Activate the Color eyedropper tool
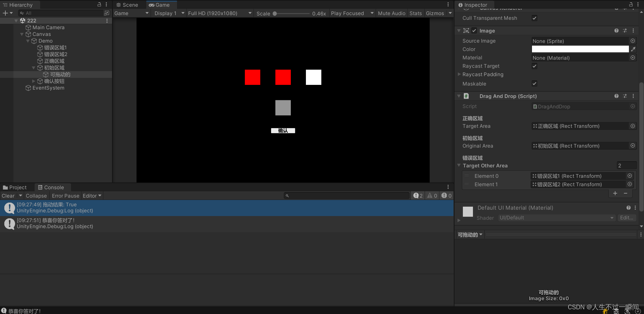 [633, 49]
